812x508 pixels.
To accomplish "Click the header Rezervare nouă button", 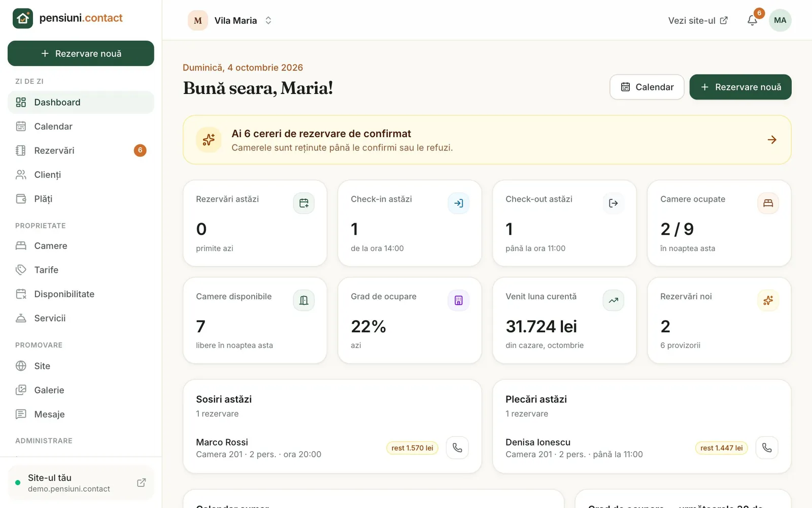I will tap(740, 87).
